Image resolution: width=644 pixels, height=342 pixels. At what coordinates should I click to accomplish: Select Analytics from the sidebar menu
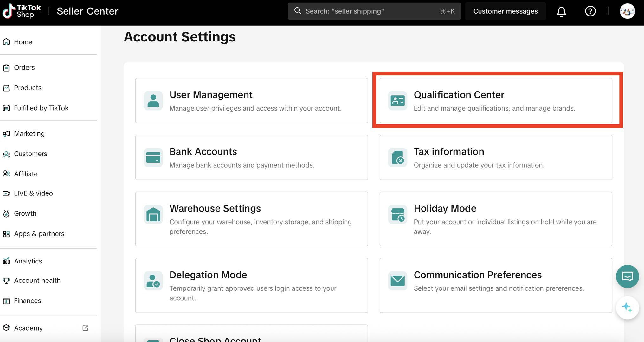click(28, 261)
